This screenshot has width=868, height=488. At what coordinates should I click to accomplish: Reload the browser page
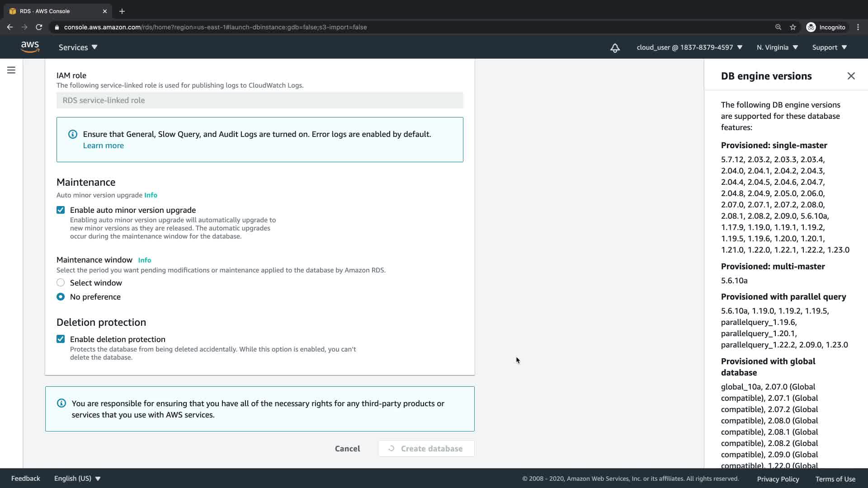pos(39,27)
